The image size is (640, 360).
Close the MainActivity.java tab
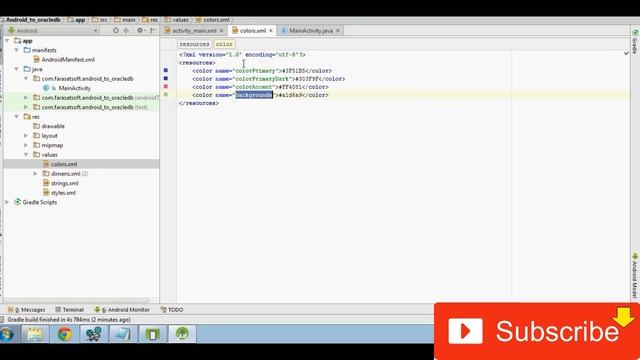coord(338,31)
